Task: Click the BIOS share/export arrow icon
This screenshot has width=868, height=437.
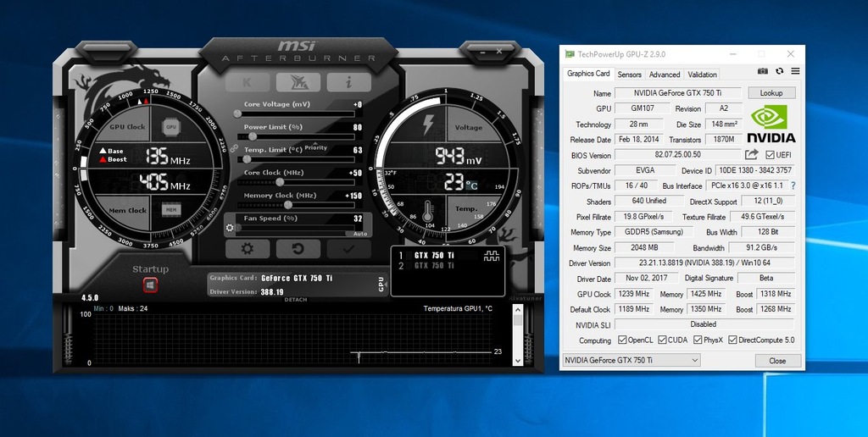Action: [751, 155]
